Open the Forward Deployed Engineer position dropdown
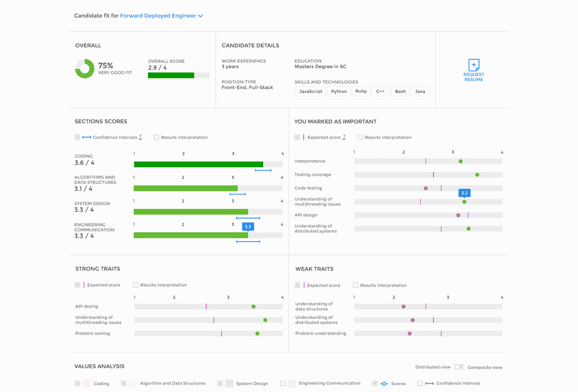 pos(162,16)
